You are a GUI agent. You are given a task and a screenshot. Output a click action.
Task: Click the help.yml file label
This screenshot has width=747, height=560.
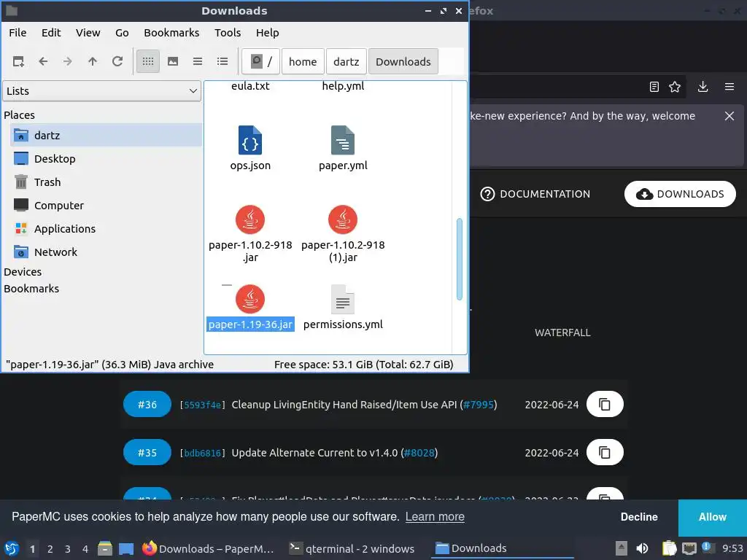pyautogui.click(x=343, y=86)
